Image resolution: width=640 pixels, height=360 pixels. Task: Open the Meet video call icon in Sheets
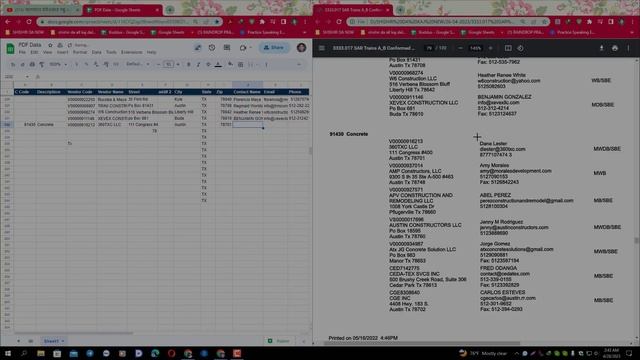point(243,48)
